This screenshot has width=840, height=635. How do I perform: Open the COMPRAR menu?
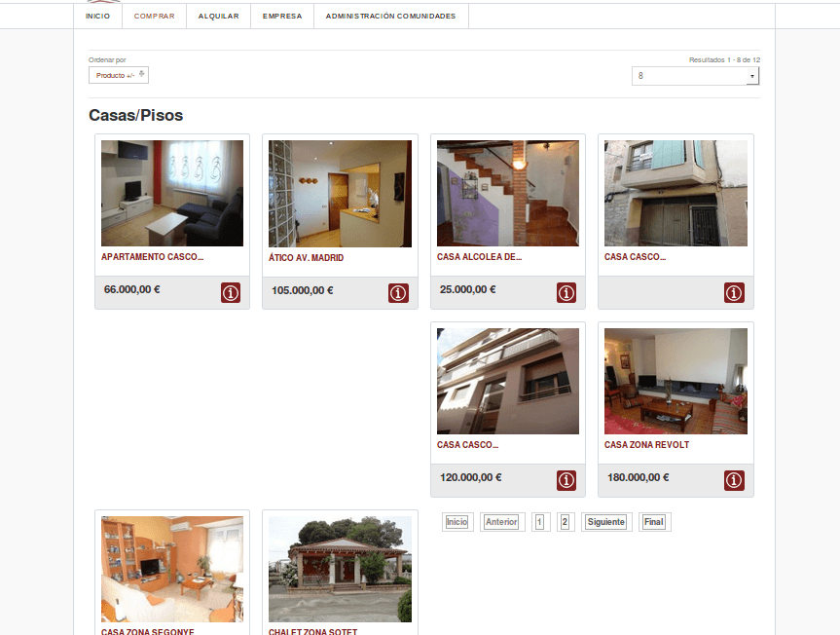click(155, 17)
